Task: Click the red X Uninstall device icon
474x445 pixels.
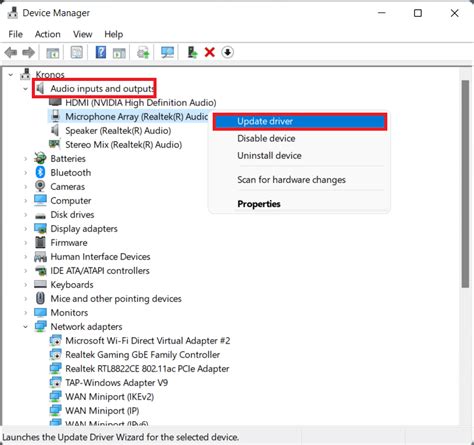Action: coord(210,52)
